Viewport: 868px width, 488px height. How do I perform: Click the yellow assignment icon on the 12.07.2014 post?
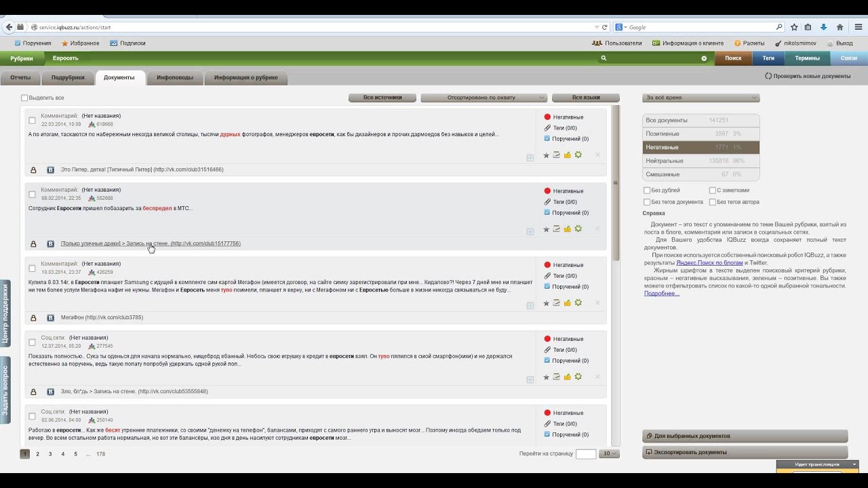click(x=568, y=377)
